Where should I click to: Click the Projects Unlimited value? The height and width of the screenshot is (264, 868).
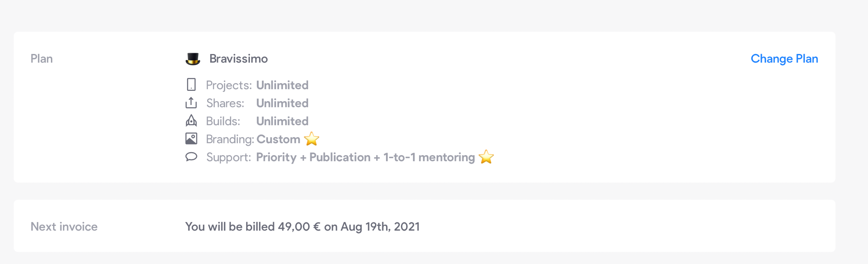point(282,85)
